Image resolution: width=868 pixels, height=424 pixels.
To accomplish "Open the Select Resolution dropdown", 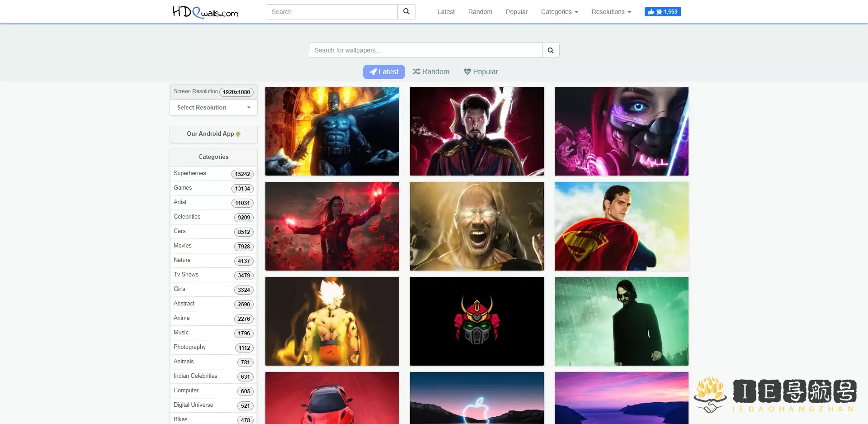I will coord(213,108).
